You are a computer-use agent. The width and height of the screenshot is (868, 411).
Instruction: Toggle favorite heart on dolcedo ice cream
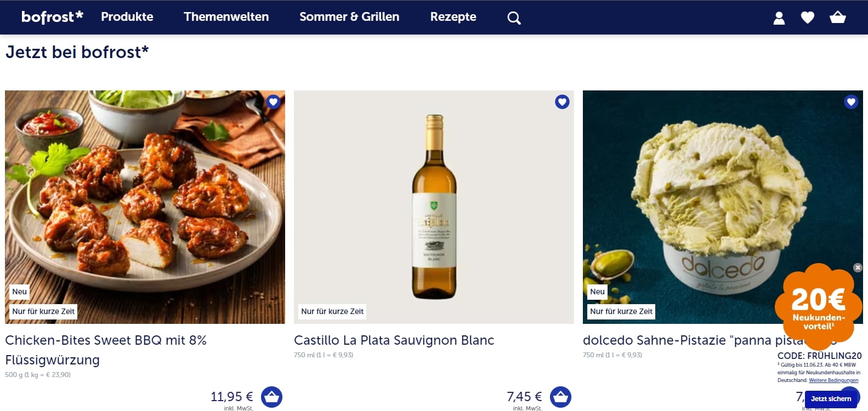850,102
